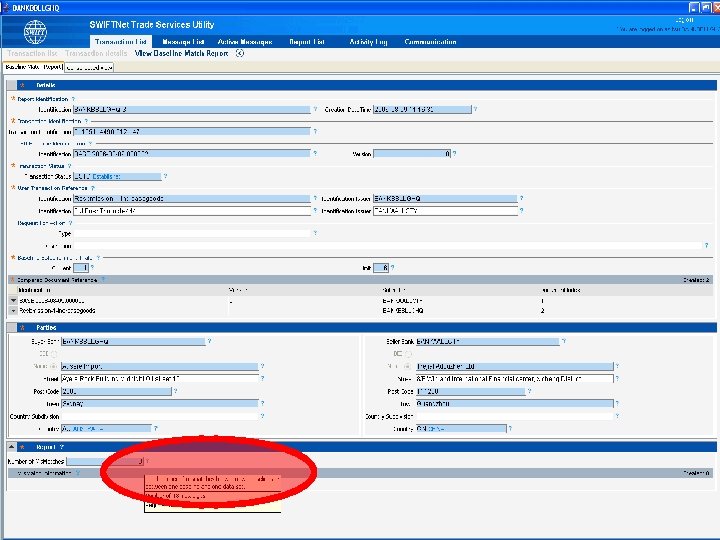Image resolution: width=720 pixels, height=540 pixels.
Task: Click the Transaction Status Established field
Action: coord(117,176)
